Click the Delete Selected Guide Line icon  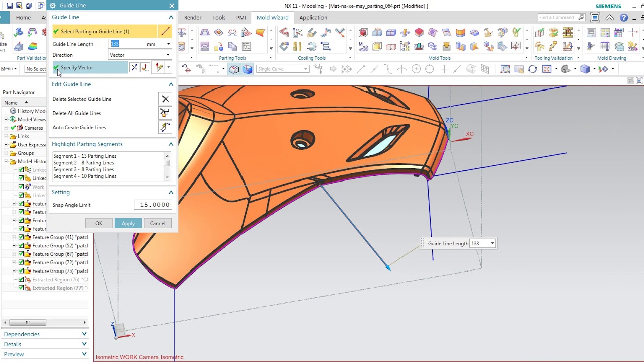pos(165,99)
